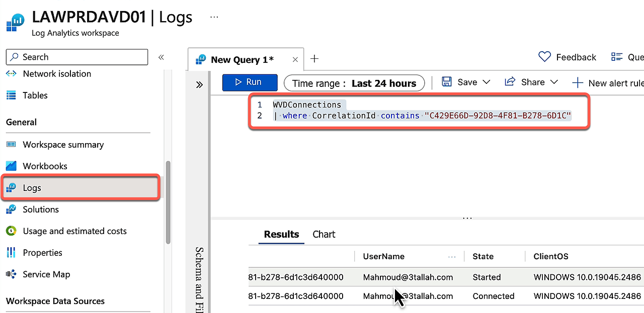
Task: Sort by ClientOS column header
Action: click(x=551, y=257)
